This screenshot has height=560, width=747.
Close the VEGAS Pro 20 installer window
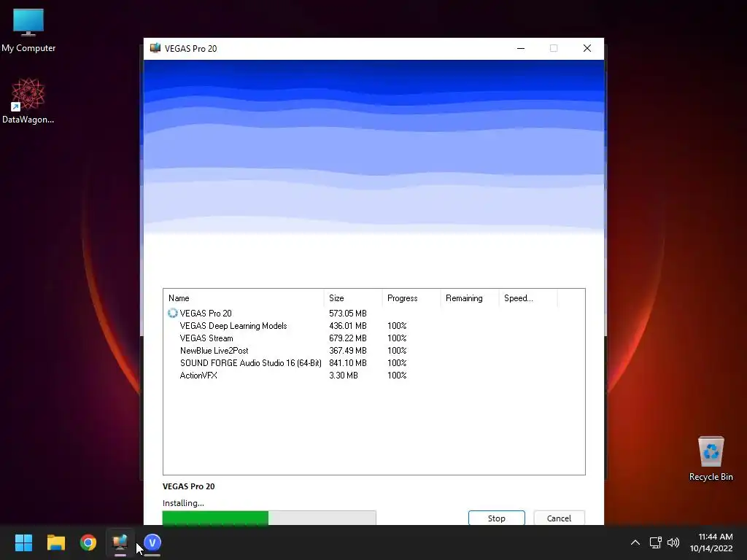587,48
